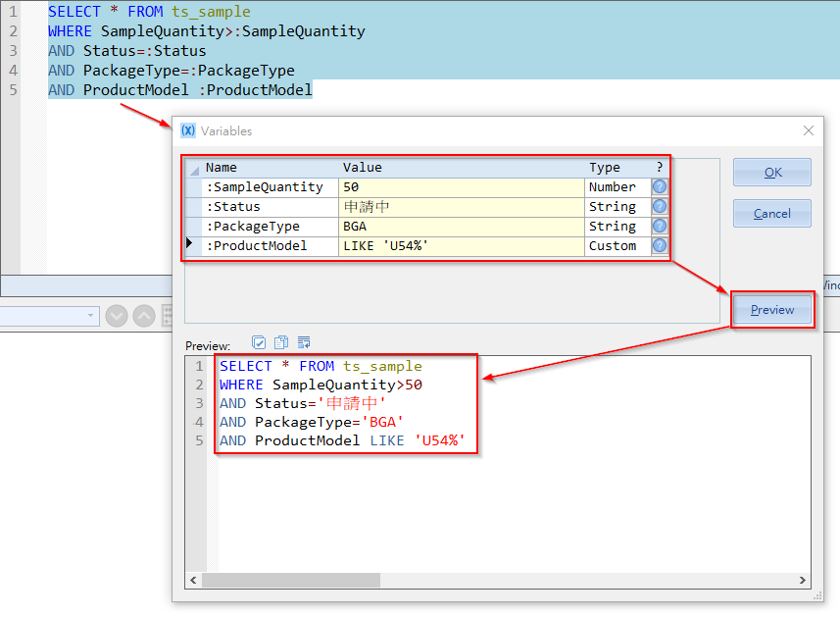Click editor line 'AND Status=:Status'
The height and width of the screenshot is (617, 840).
[x=127, y=51]
